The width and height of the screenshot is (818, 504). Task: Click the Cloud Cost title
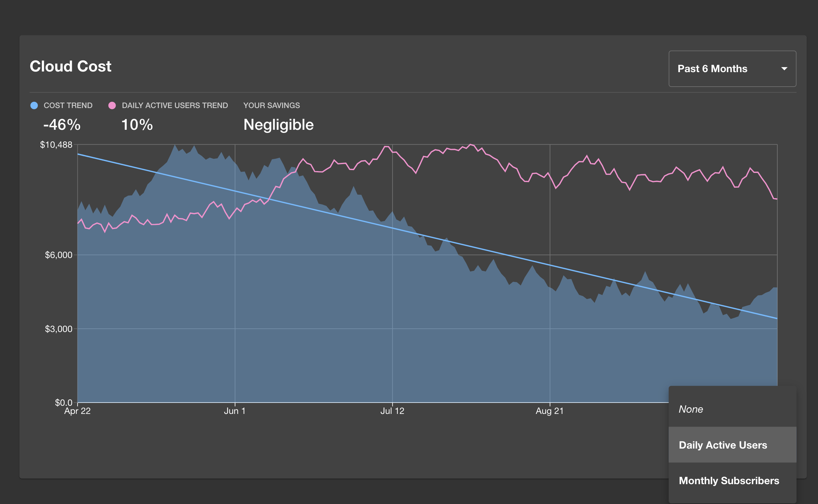click(x=70, y=66)
